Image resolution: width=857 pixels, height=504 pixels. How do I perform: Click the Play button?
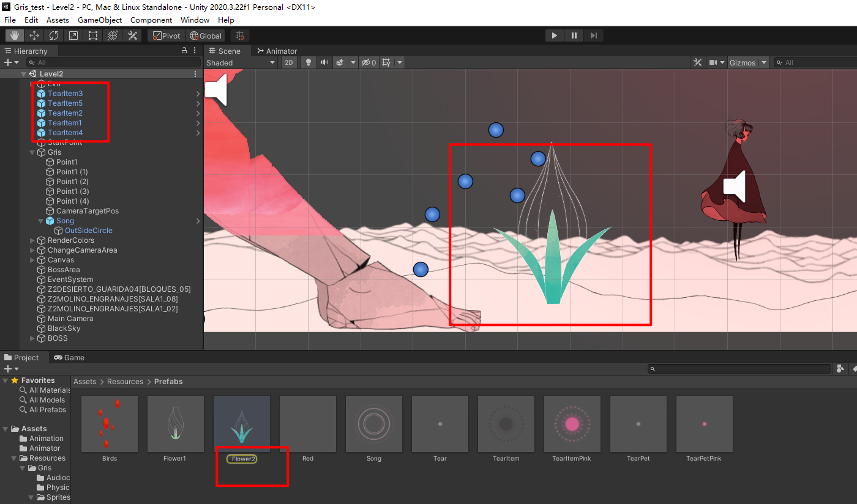555,35
